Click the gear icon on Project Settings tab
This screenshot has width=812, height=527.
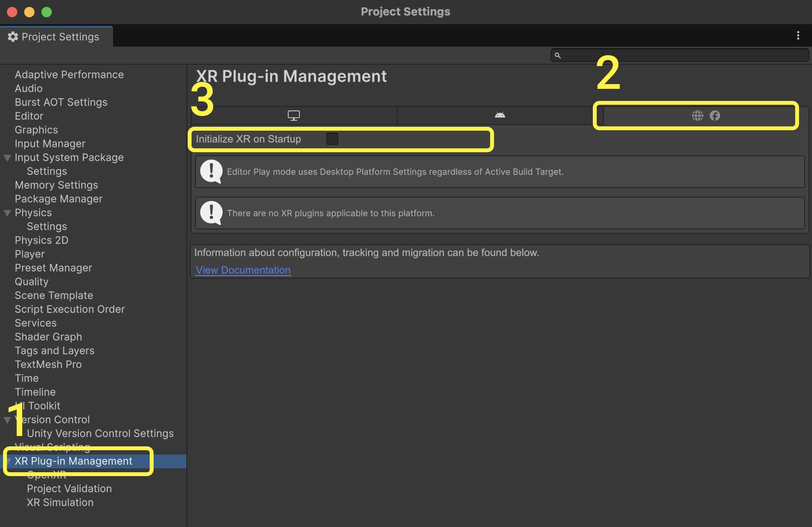pos(13,37)
